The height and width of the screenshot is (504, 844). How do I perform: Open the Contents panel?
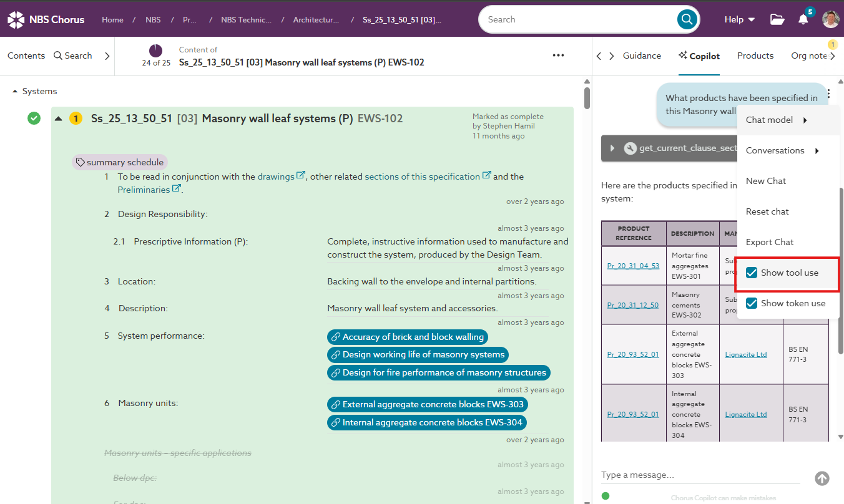pos(26,56)
